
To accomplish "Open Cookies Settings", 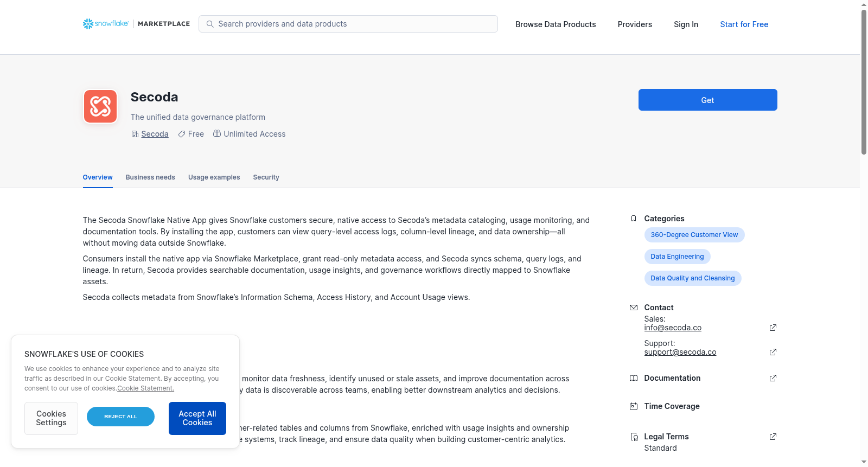I will (x=51, y=418).
